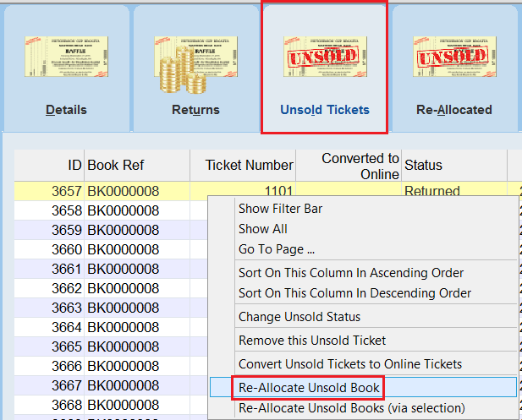Select Re-Allocate Unsold Book menu entry
Image resolution: width=522 pixels, height=420 pixels.
pyautogui.click(x=363, y=387)
